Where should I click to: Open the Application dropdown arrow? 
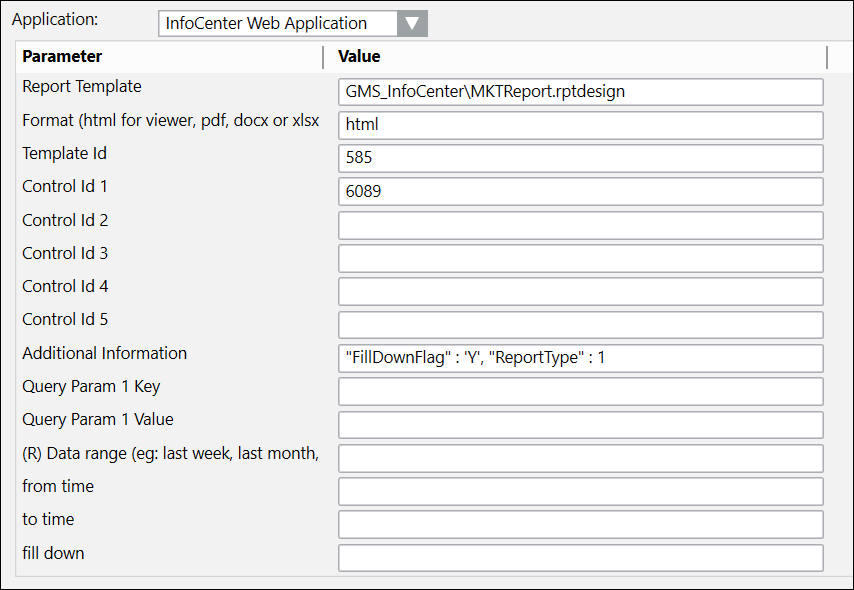pos(412,23)
